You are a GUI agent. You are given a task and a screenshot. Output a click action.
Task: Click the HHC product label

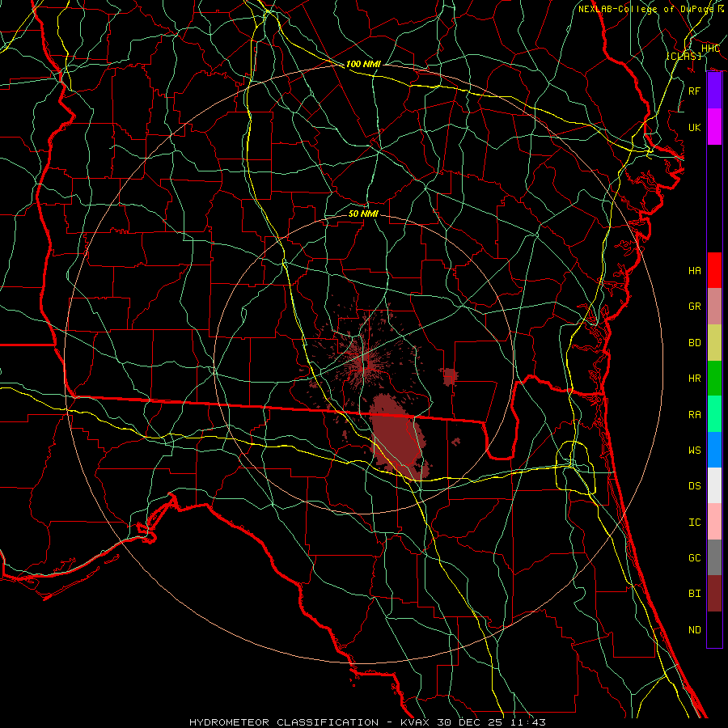pyautogui.click(x=710, y=49)
